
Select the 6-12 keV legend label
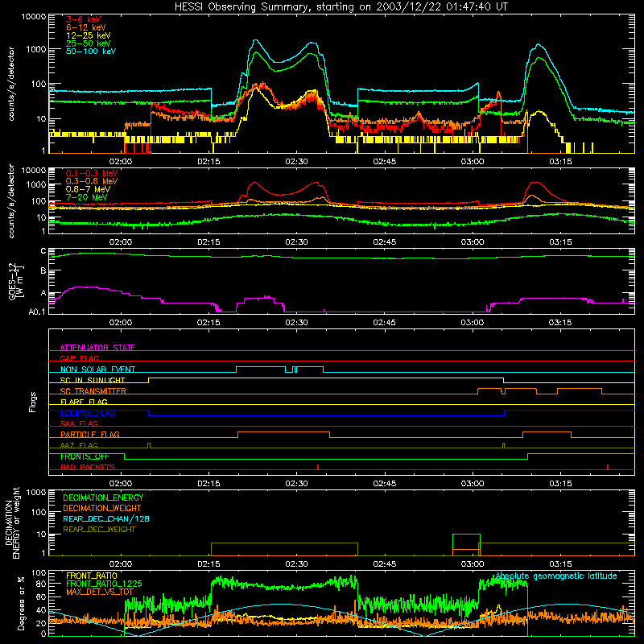85,27
